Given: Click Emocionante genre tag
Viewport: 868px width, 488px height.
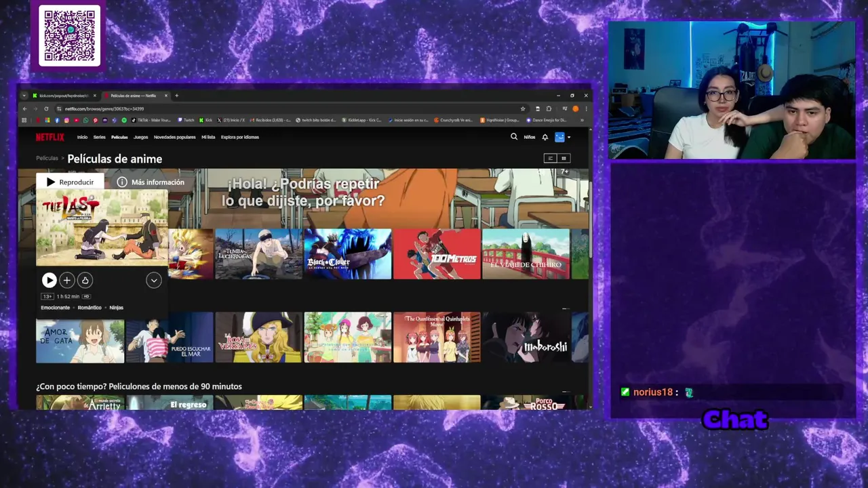Looking at the screenshot, I should (x=55, y=308).
